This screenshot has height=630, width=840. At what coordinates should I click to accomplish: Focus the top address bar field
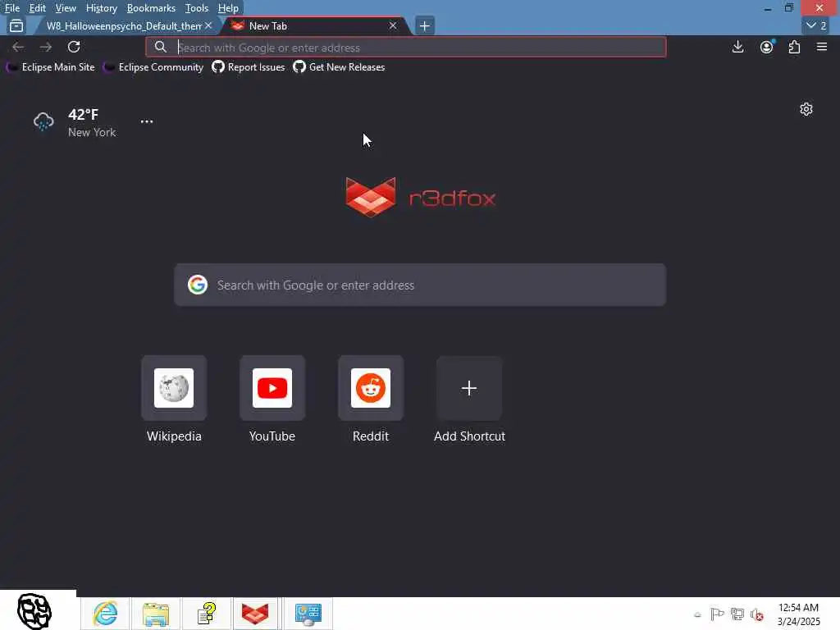coord(405,47)
